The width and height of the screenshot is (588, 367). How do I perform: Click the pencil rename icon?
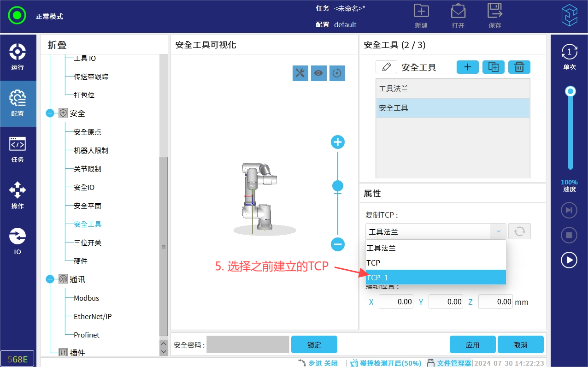[386, 67]
